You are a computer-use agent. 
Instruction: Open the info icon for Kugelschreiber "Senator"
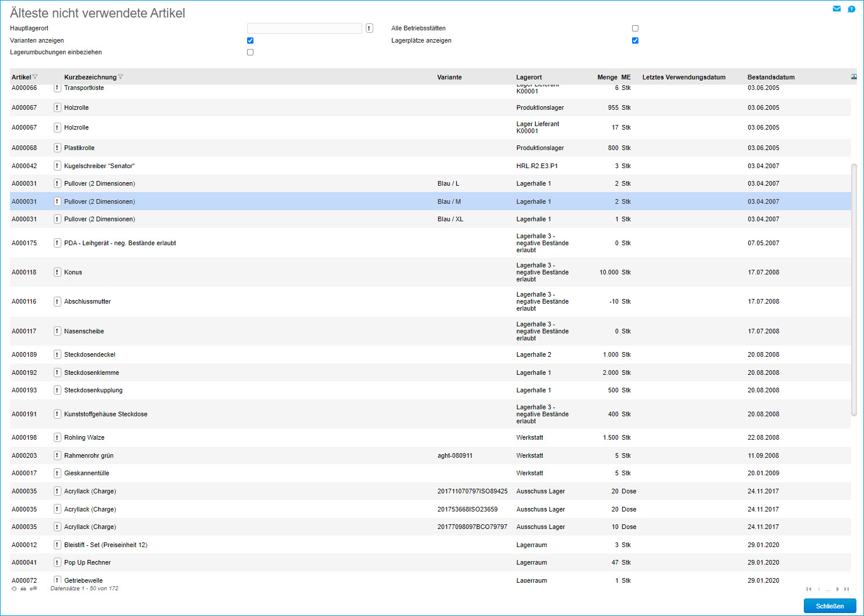point(57,166)
